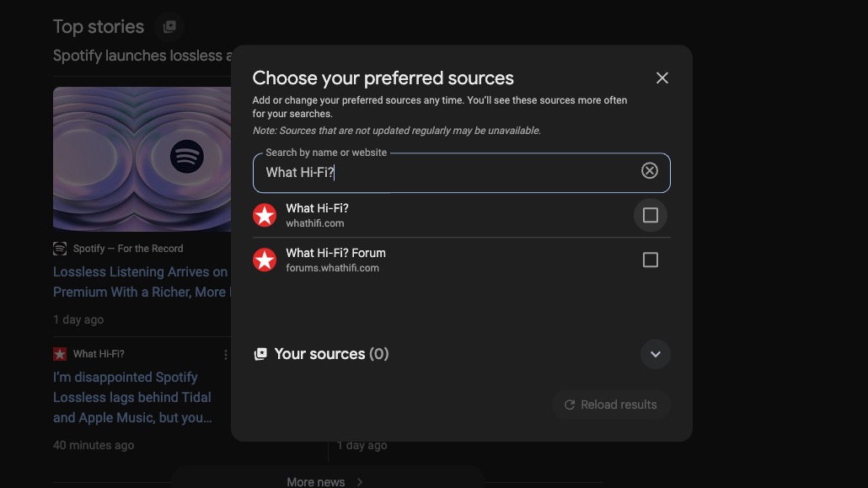Expand the Your sources list
This screenshot has height=488, width=868.
tap(656, 354)
